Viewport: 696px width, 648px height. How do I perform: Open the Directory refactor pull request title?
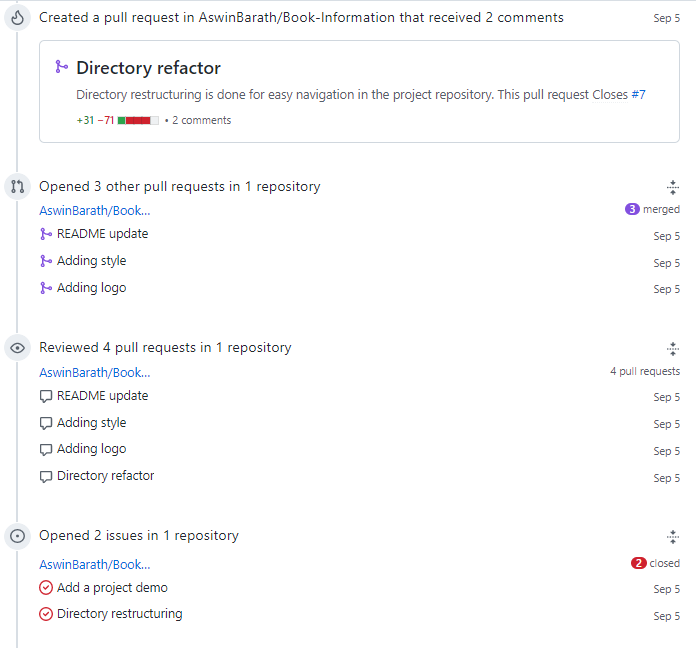click(x=148, y=68)
